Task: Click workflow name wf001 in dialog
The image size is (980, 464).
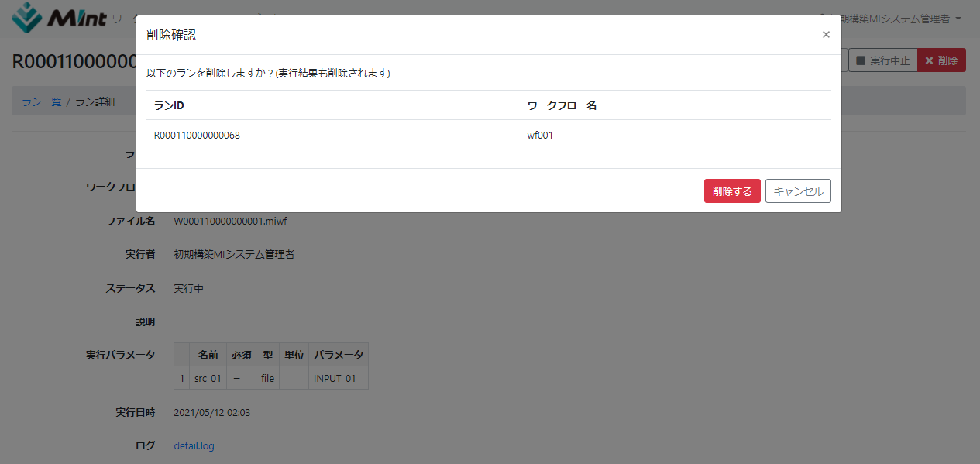Action: point(540,136)
